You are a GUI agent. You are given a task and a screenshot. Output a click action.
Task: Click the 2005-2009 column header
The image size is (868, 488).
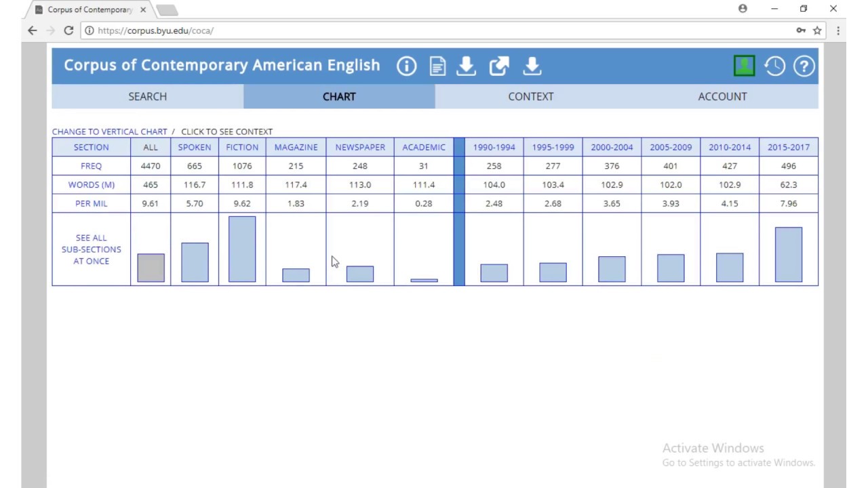click(x=671, y=147)
